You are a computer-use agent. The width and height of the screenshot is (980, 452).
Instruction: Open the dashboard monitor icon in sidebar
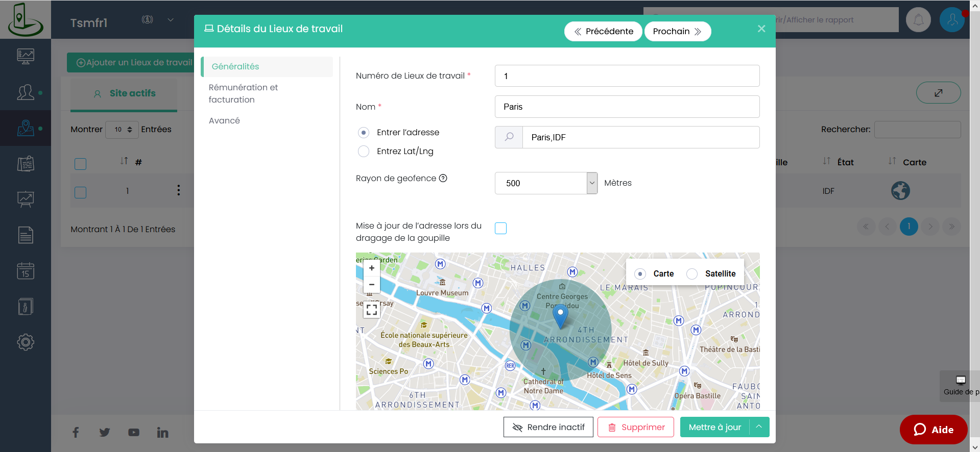[26, 56]
